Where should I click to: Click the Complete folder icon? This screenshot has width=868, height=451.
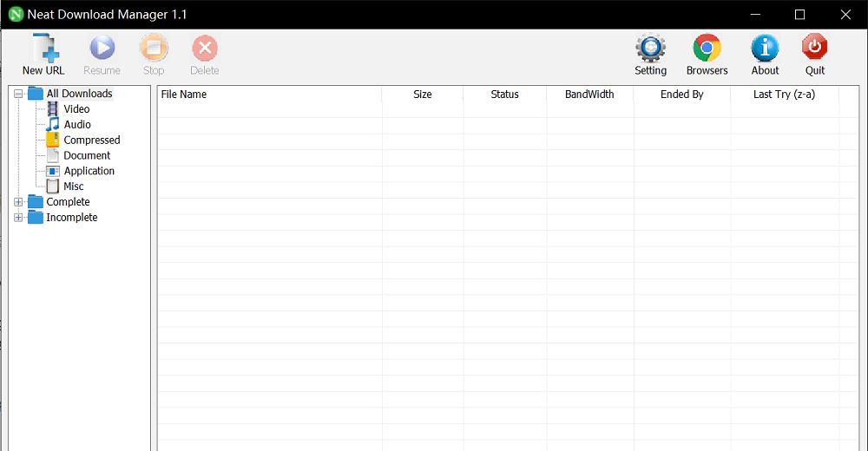tap(36, 201)
